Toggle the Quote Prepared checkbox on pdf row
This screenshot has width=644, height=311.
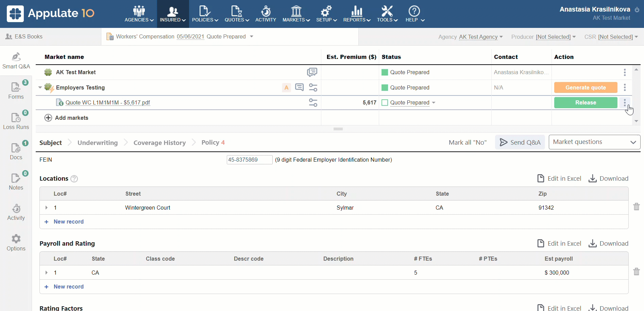pyautogui.click(x=385, y=102)
